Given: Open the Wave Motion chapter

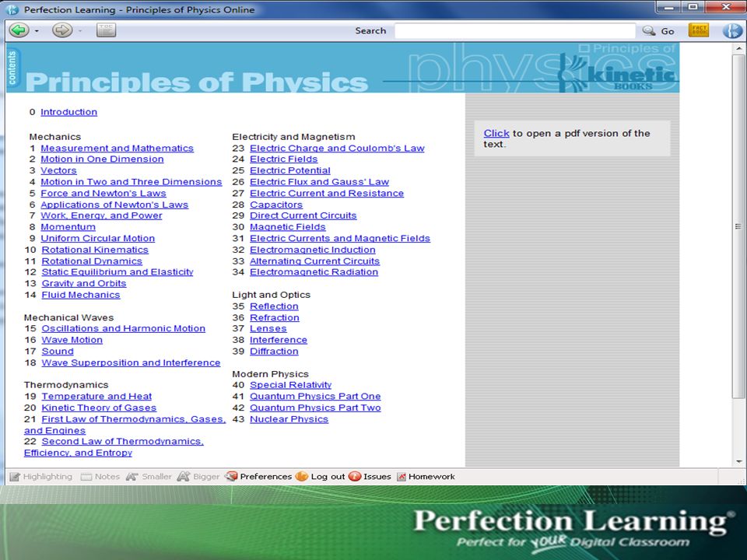Looking at the screenshot, I should 72,340.
